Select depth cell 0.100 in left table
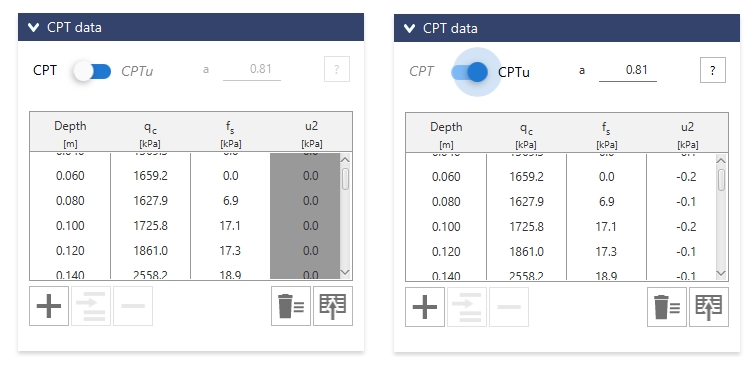Screen dimensions: 750x366 click(70, 225)
